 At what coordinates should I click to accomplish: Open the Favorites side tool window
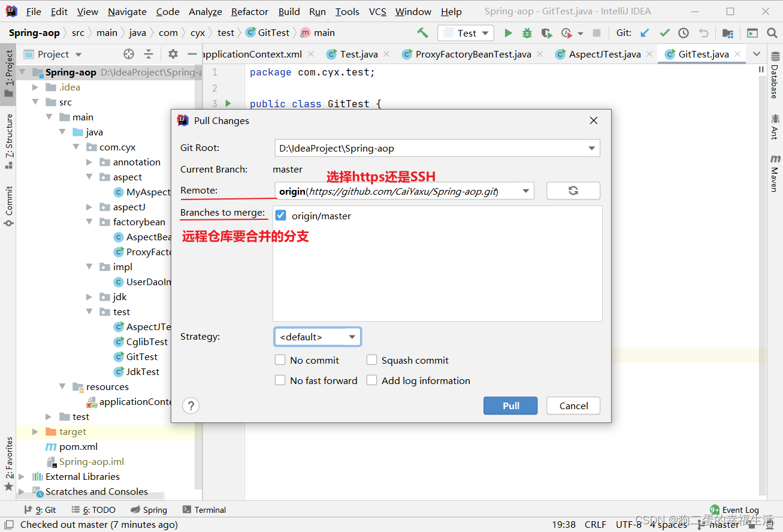(x=8, y=464)
